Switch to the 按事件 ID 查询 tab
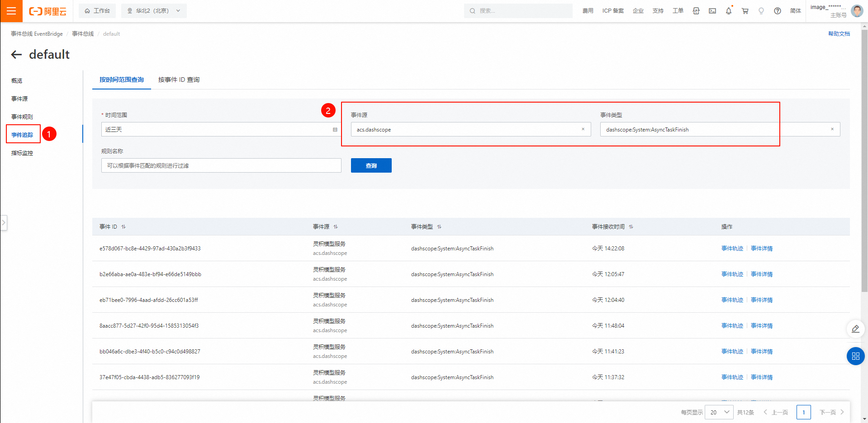Viewport: 868px width, 423px height. pyautogui.click(x=179, y=80)
